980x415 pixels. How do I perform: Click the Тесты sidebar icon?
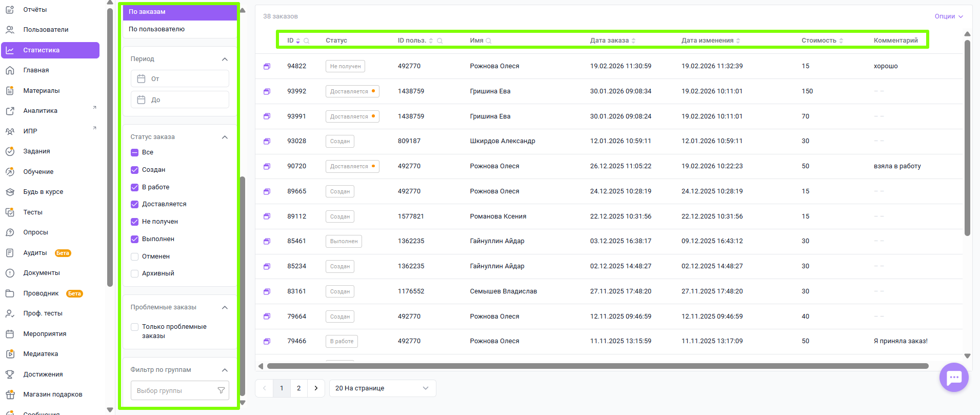point(10,212)
